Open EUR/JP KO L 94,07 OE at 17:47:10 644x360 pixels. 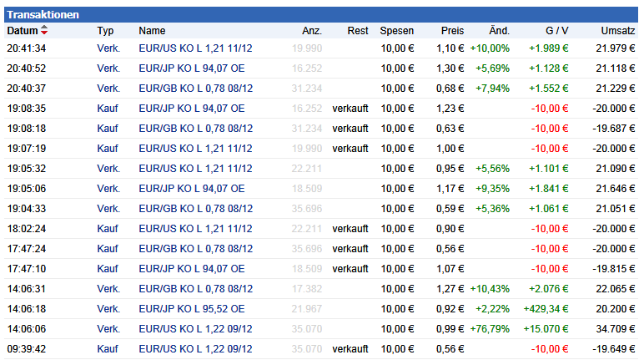pos(192,269)
